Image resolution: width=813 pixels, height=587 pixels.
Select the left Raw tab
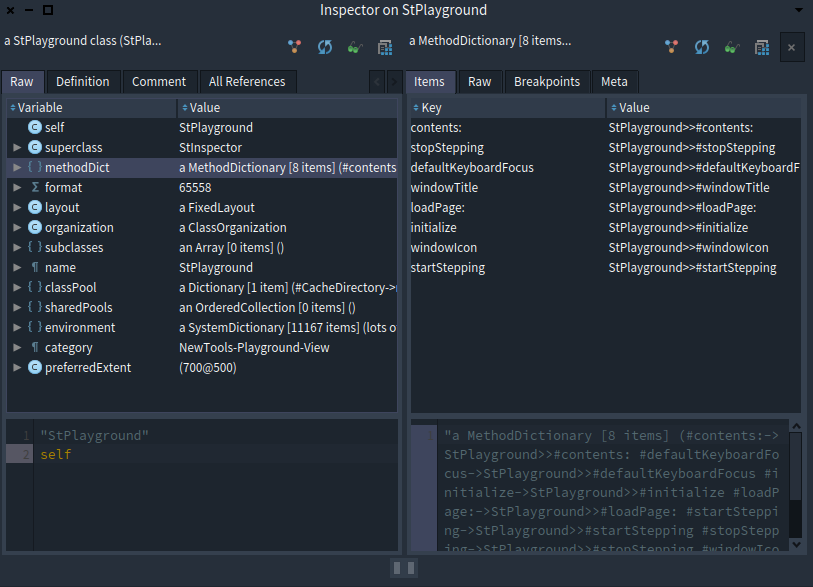(x=22, y=82)
